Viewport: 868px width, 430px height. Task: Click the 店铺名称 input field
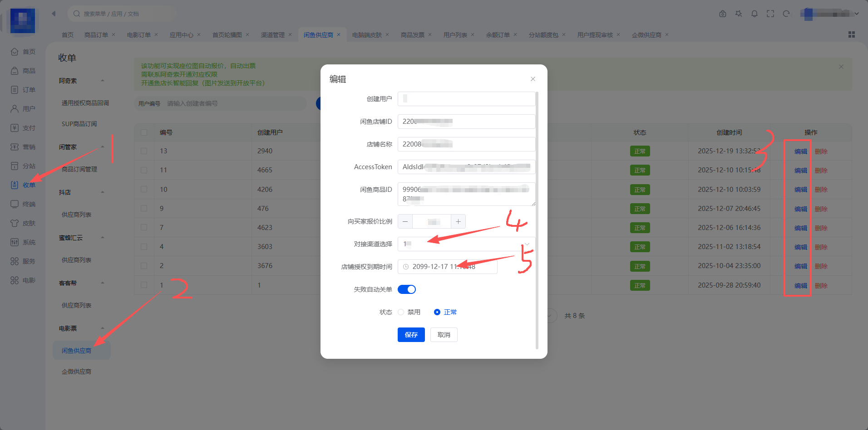click(466, 144)
